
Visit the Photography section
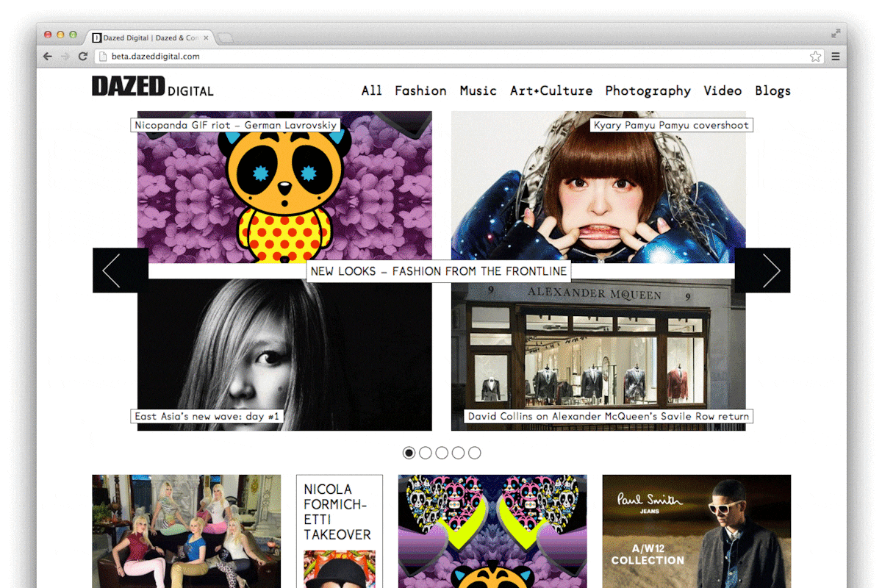(648, 91)
